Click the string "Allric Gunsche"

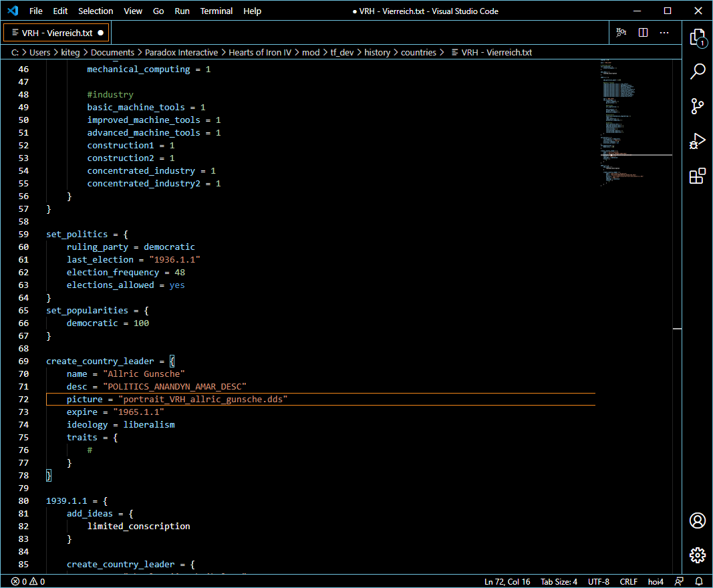point(144,374)
